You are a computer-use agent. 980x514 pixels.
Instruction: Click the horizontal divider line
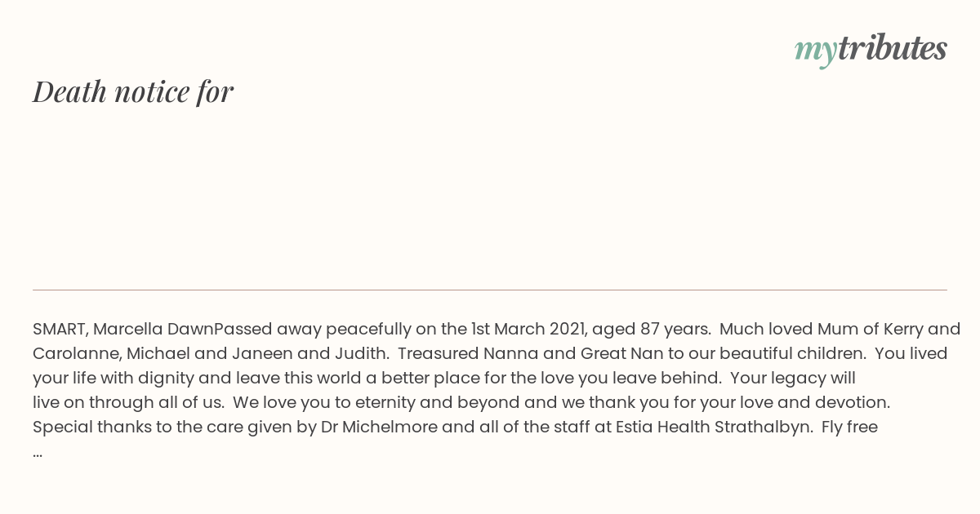[x=490, y=290]
